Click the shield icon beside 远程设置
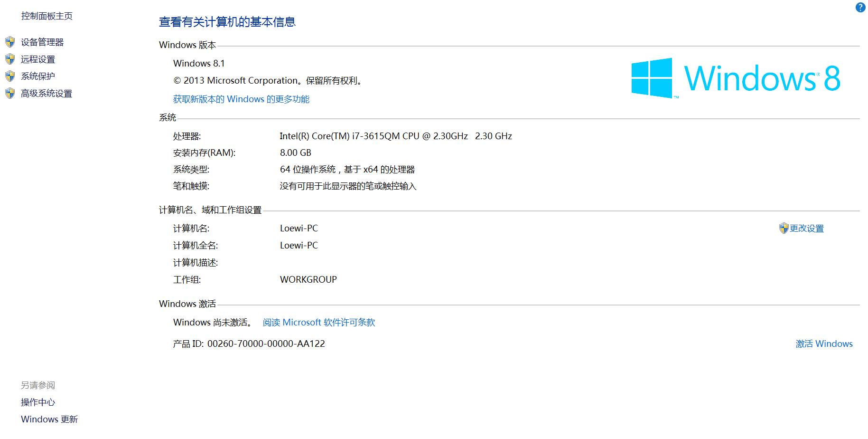 (10, 59)
